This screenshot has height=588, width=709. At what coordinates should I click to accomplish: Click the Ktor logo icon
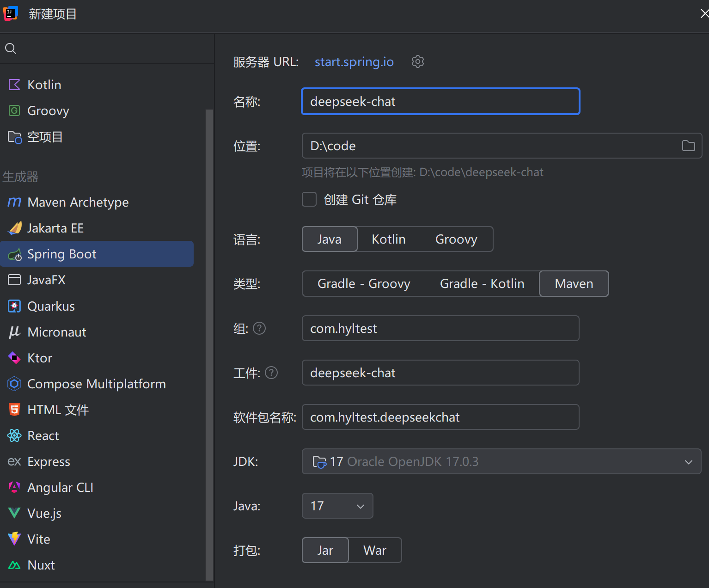14,358
